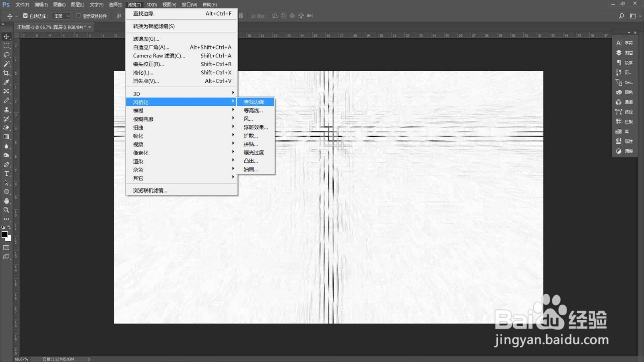Screen dimensions: 644x362
Task: Open the Edit Toolbar three-dots menu
Action: (x=6, y=219)
